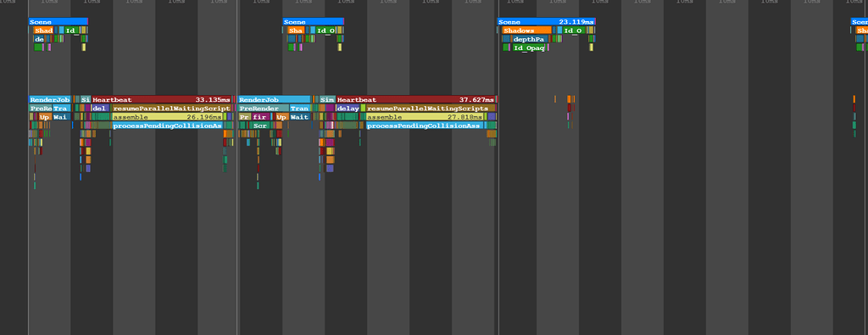Click the Wai bar in first frame

61,117
